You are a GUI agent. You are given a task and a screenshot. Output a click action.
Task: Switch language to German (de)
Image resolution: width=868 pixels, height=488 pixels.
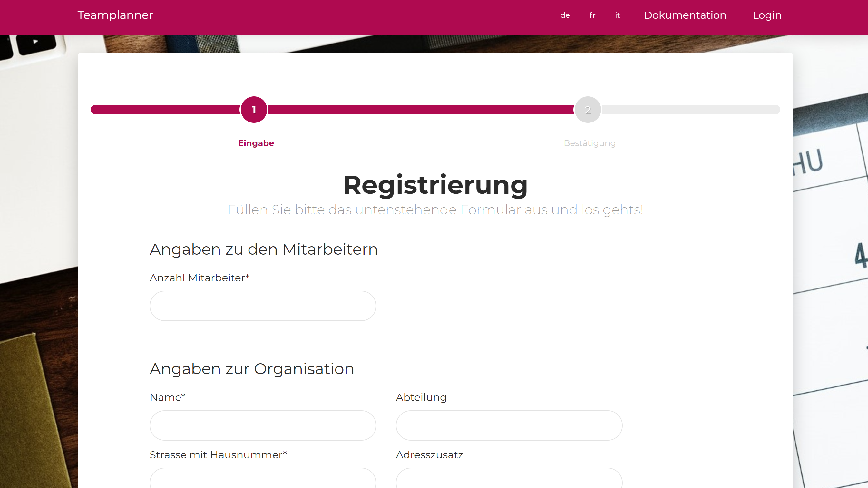565,15
